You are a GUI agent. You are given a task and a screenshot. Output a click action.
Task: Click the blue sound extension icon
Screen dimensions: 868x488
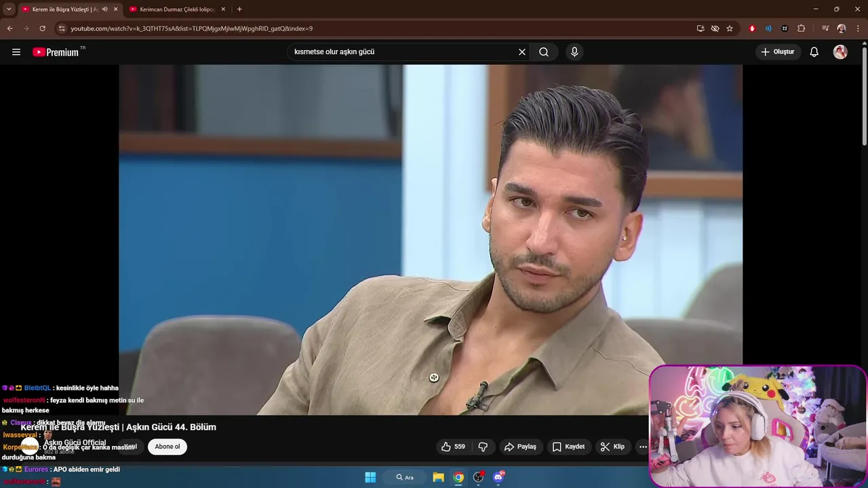click(768, 28)
